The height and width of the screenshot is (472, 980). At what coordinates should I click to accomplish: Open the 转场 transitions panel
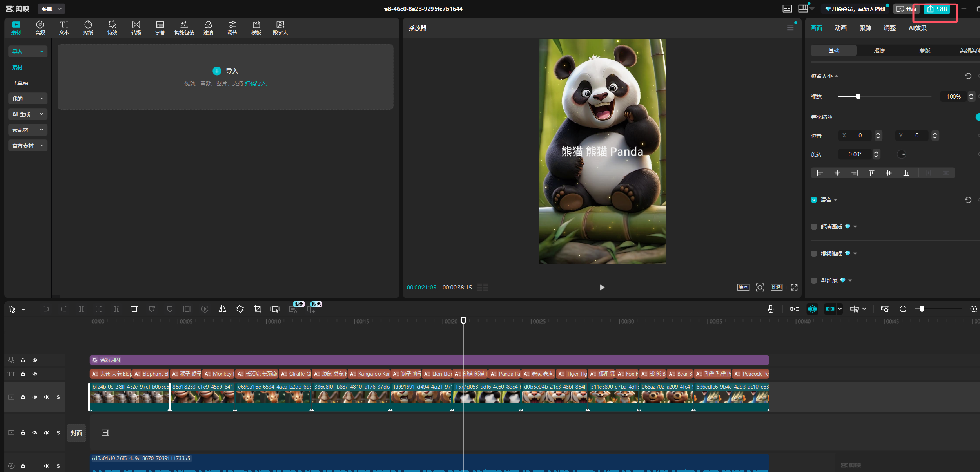pos(136,28)
